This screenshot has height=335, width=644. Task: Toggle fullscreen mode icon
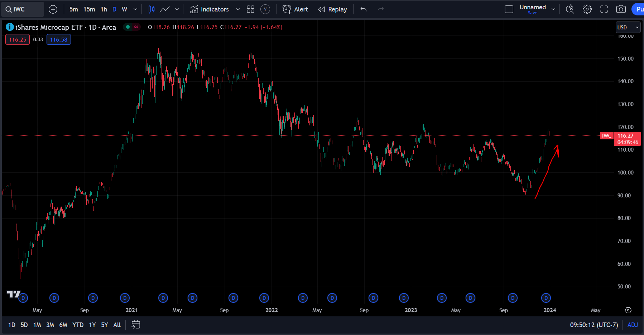(x=604, y=9)
